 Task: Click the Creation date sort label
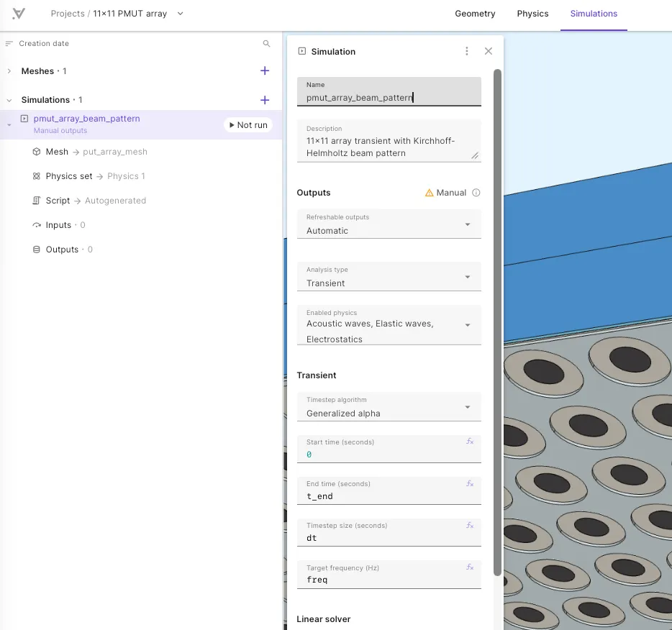coord(44,43)
